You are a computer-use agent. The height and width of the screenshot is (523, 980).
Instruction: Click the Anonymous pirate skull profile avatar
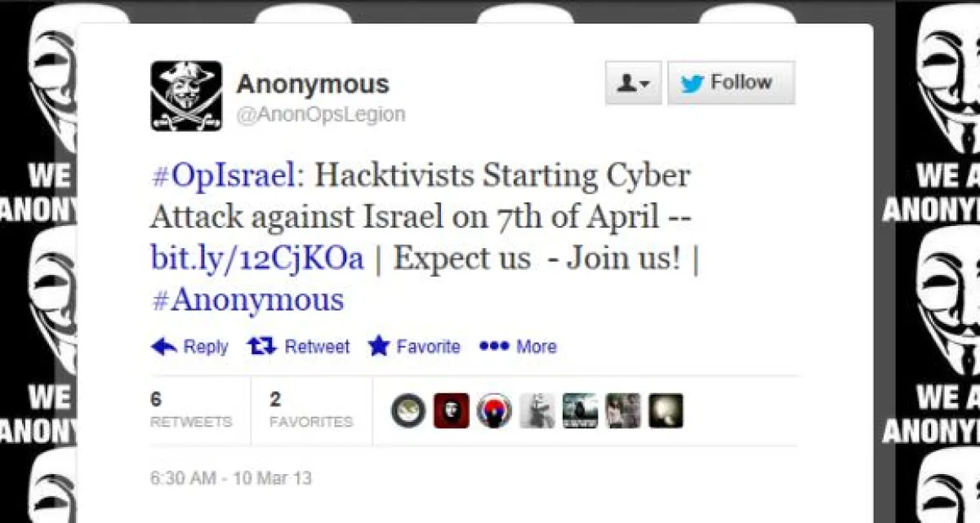pos(186,96)
